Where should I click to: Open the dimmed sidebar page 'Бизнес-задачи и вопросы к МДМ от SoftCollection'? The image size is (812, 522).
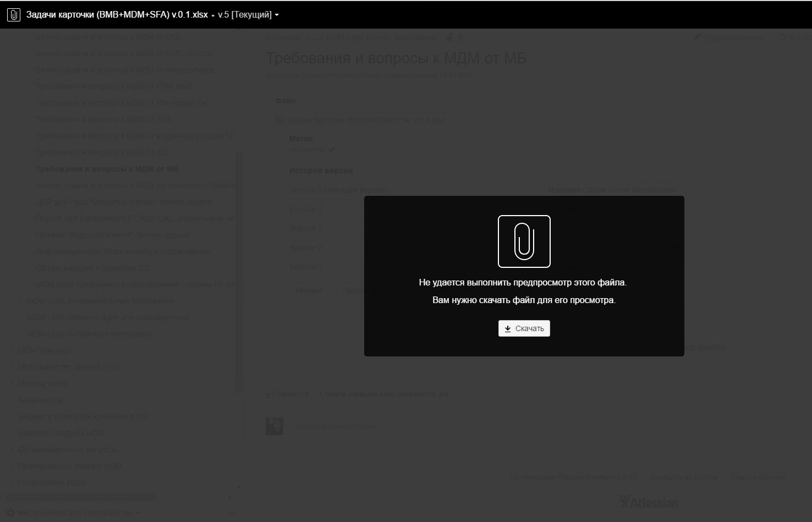125,53
